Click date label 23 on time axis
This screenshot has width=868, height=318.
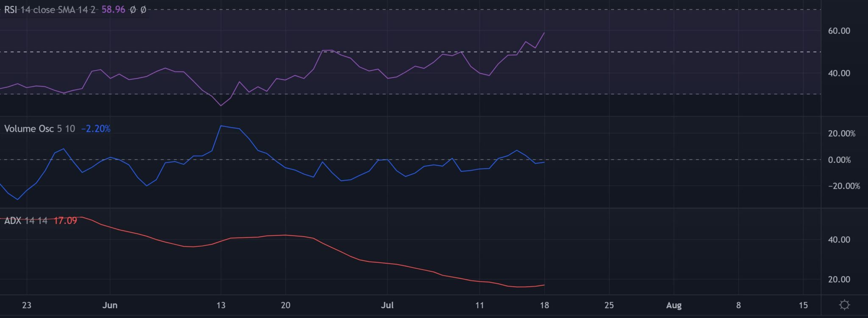pos(27,305)
